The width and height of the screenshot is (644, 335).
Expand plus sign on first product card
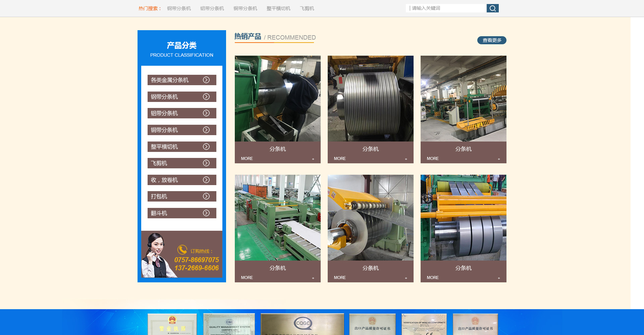313,159
